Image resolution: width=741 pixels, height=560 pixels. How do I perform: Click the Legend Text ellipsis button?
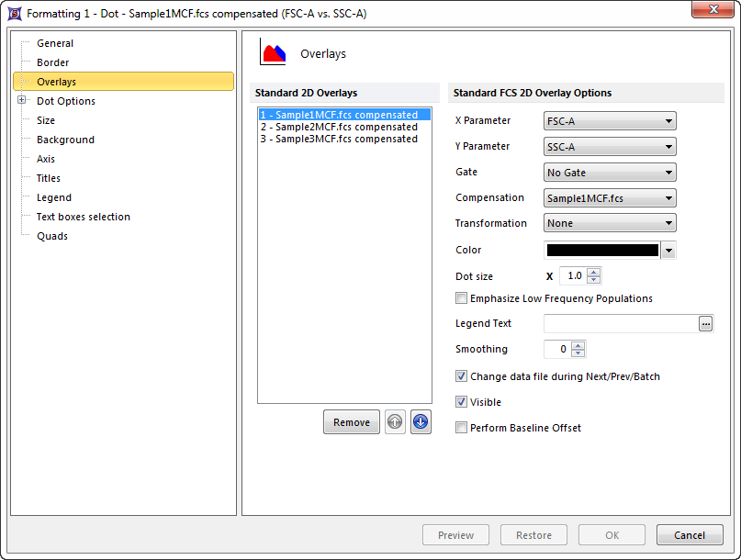pos(705,323)
